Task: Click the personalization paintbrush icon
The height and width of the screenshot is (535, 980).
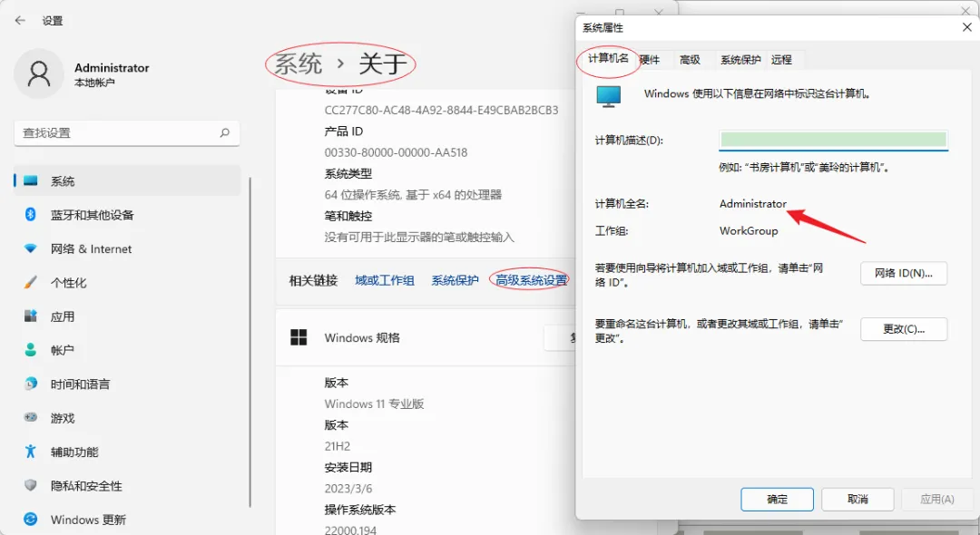Action: [30, 282]
